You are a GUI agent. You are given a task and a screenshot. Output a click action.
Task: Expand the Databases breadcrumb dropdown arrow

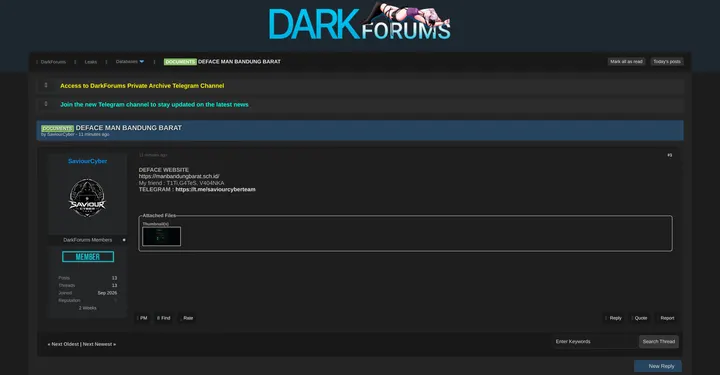141,62
